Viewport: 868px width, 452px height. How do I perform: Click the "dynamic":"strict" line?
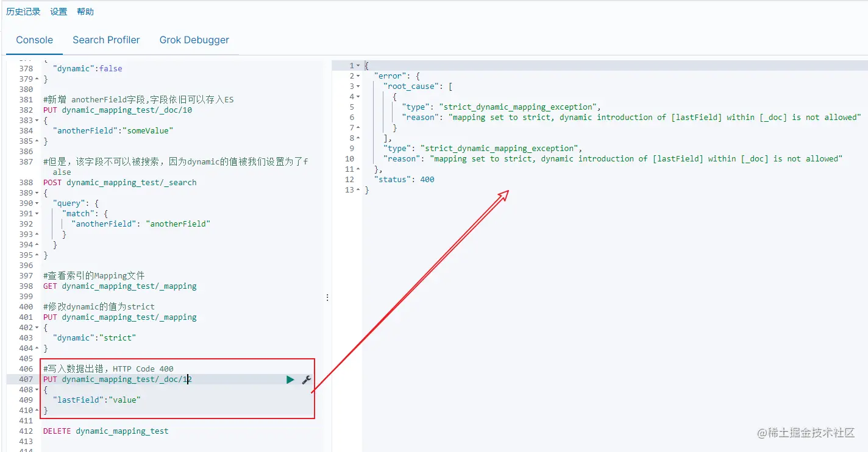click(94, 338)
